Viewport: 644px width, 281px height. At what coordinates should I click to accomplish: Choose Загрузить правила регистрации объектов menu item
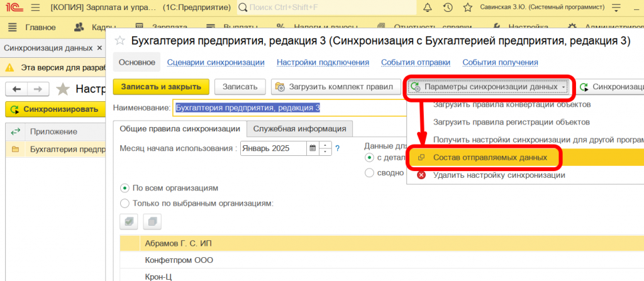click(x=512, y=122)
